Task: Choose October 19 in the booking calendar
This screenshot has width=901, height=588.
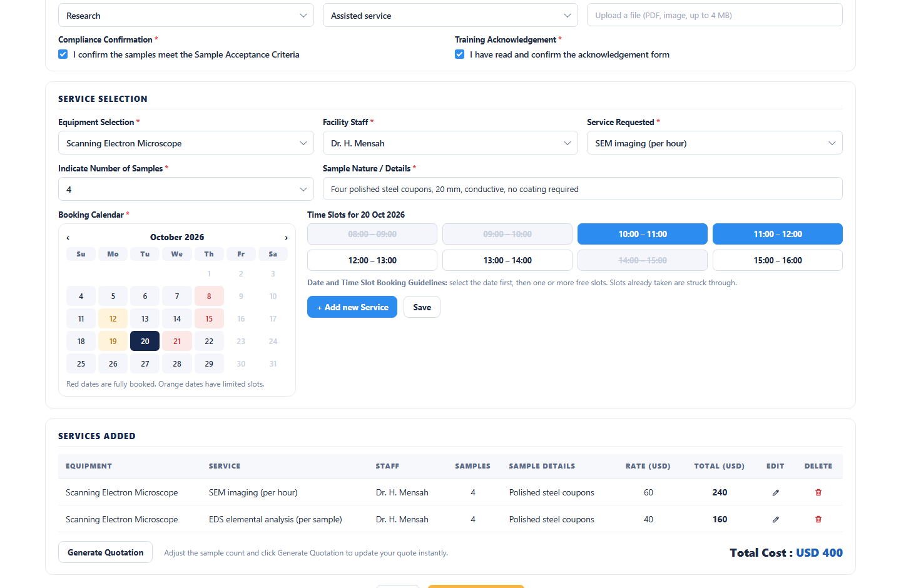Action: tap(113, 341)
